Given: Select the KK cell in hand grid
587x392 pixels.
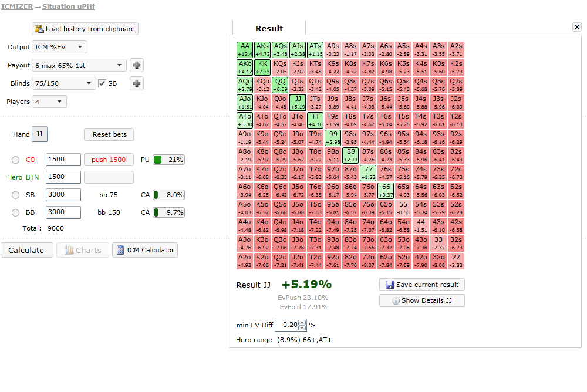Looking at the screenshot, I should pyautogui.click(x=262, y=67).
